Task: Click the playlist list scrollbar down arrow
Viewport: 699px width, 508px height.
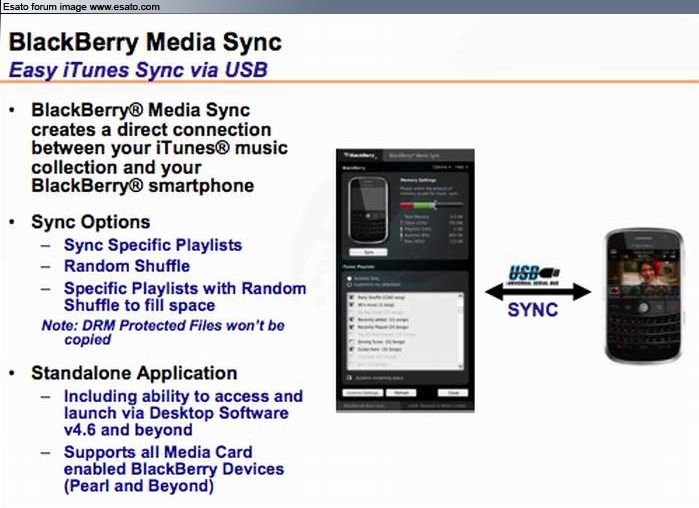Action: click(460, 366)
